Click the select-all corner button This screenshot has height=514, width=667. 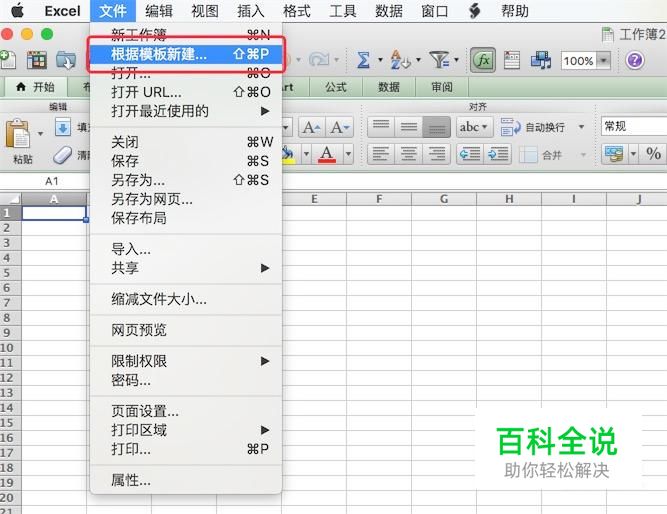point(11,199)
